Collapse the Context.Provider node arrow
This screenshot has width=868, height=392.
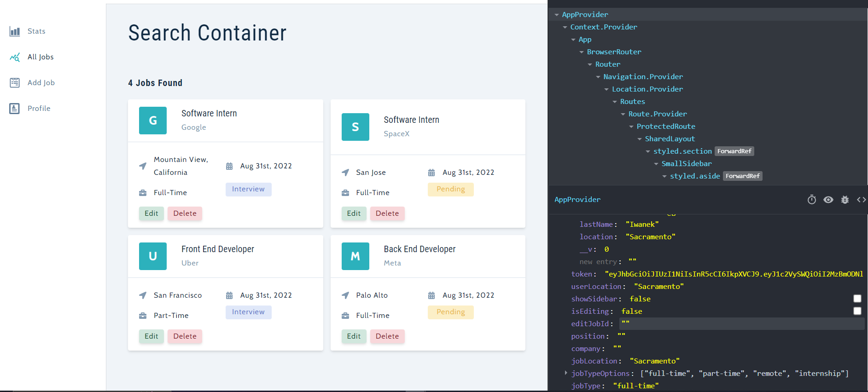[565, 27]
